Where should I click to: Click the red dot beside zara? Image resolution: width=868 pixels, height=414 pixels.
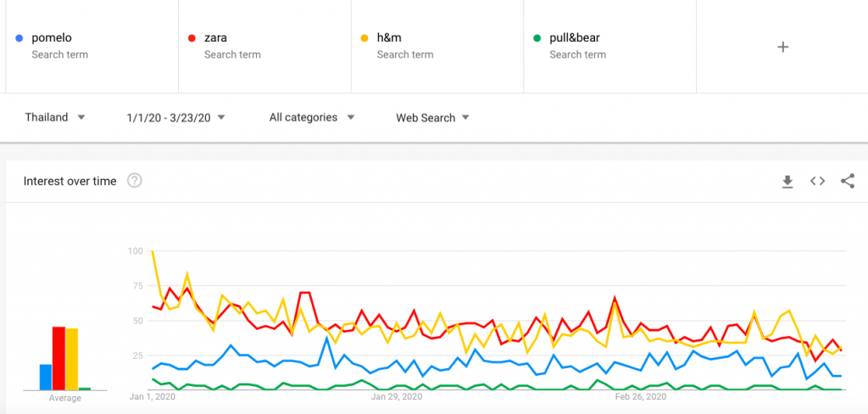(192, 38)
